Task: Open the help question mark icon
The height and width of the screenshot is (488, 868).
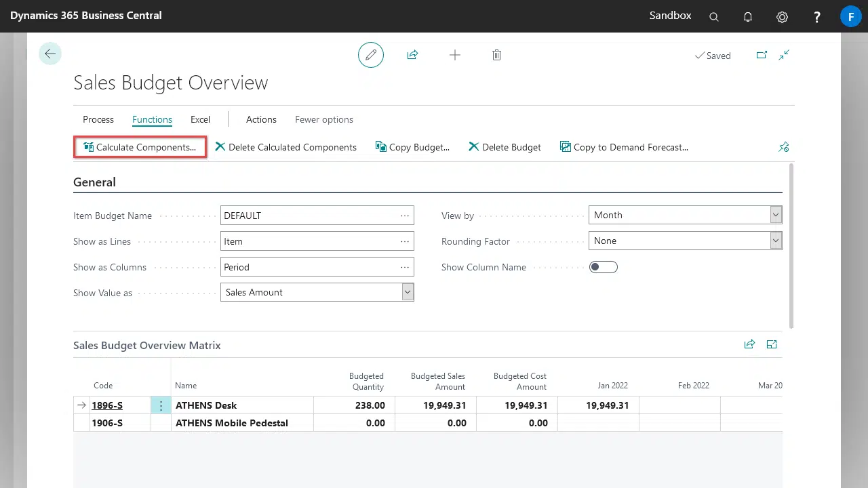Action: [x=817, y=17]
